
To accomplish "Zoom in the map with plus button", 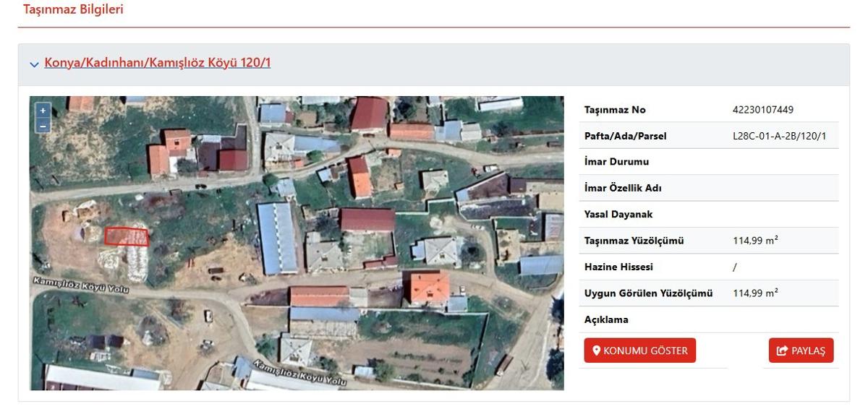I will point(43,111).
